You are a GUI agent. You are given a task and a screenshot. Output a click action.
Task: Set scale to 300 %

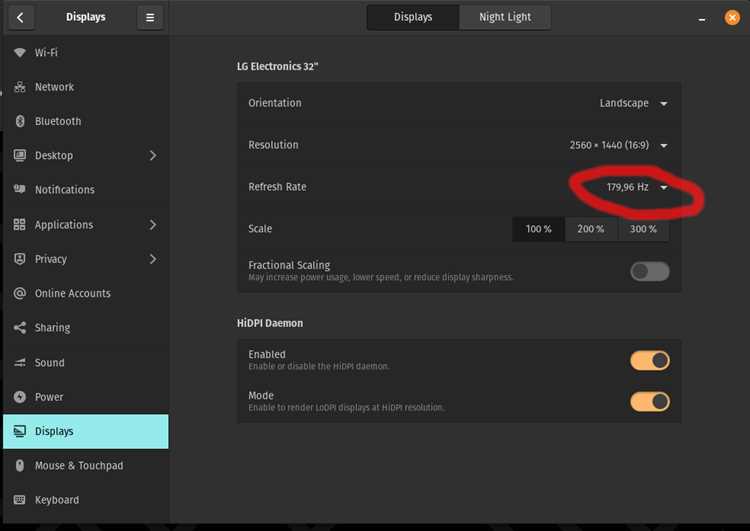coord(643,229)
